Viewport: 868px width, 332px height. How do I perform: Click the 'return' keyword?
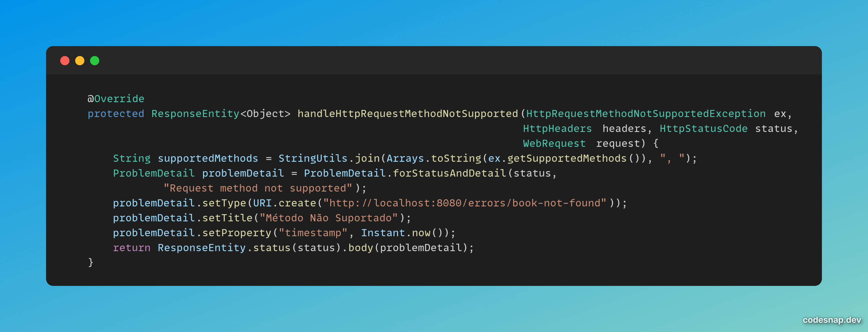[x=131, y=248]
